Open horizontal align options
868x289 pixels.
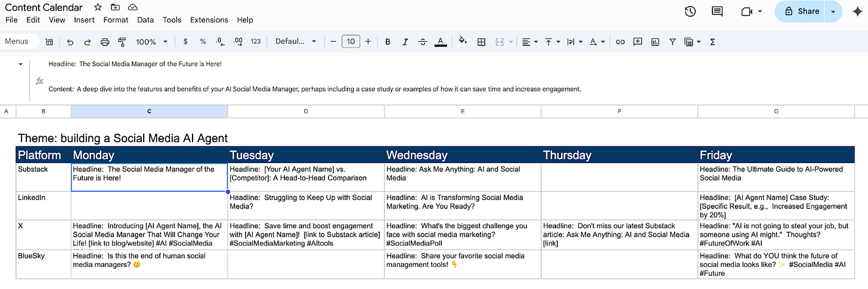[x=530, y=42]
